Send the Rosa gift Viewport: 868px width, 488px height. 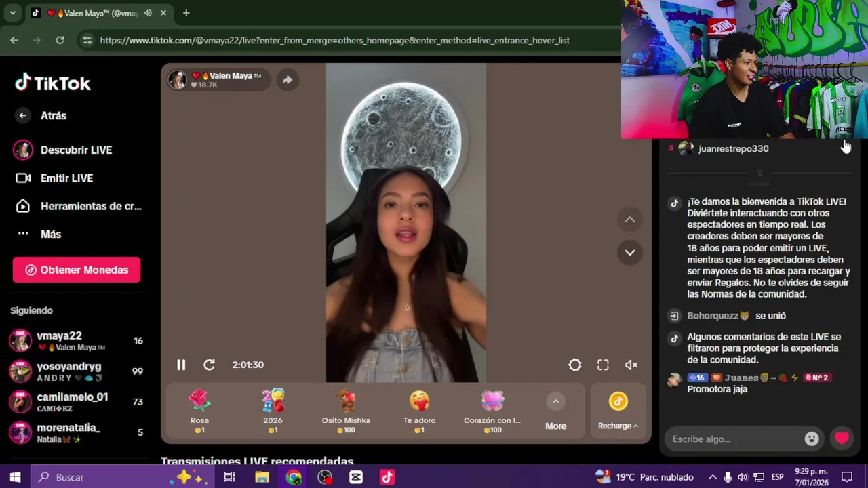tap(199, 411)
